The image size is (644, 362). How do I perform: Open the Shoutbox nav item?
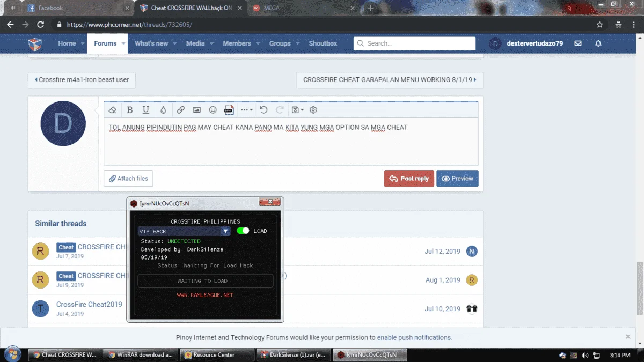[x=323, y=43]
